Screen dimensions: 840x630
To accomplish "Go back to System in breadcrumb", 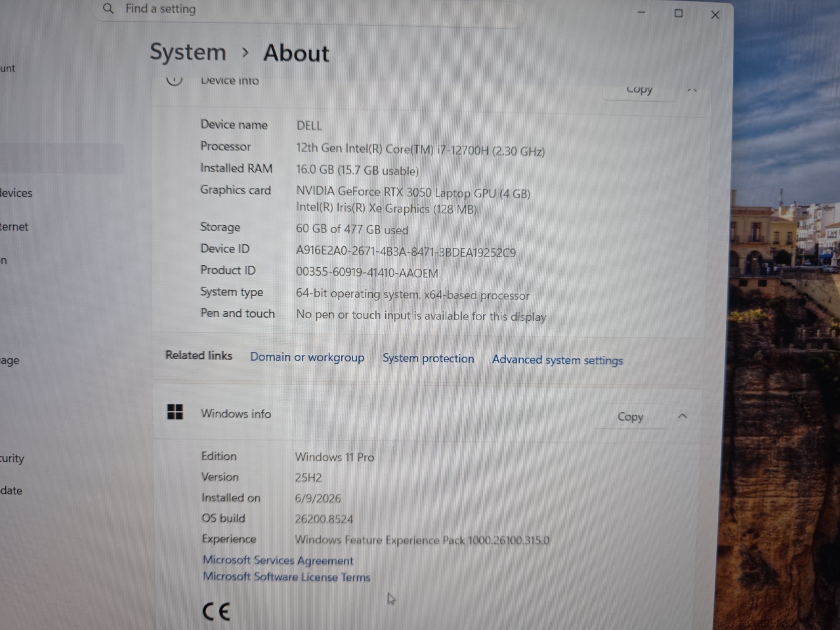I will (x=188, y=52).
